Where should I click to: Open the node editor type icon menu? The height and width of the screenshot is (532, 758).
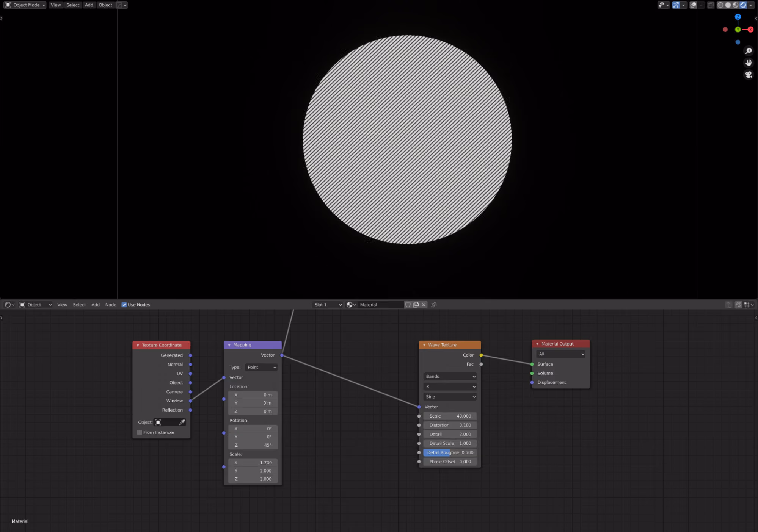[9, 305]
